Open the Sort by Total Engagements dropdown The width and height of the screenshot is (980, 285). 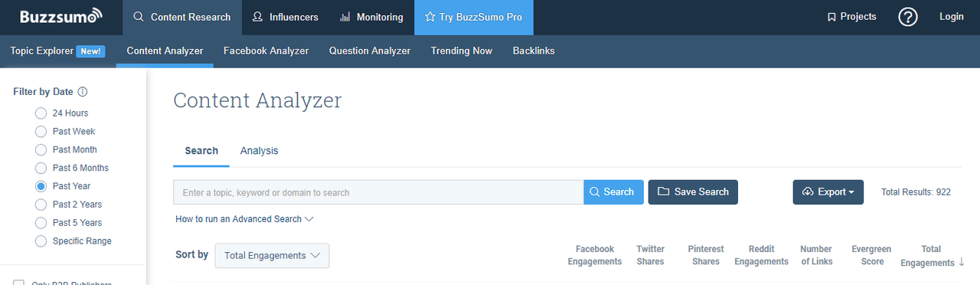click(x=272, y=256)
